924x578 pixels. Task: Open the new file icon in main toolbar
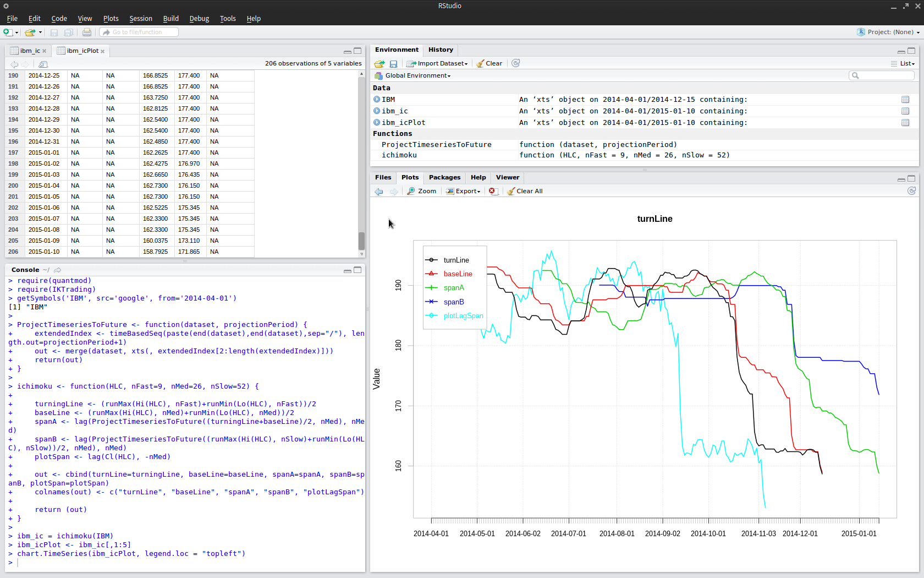[8, 32]
